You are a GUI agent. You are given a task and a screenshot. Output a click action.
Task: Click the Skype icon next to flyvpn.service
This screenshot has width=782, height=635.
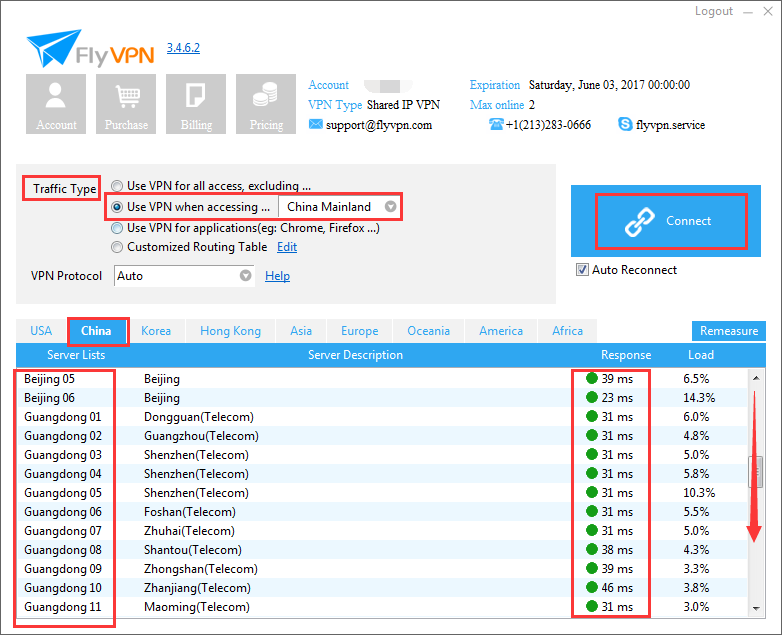(625, 124)
